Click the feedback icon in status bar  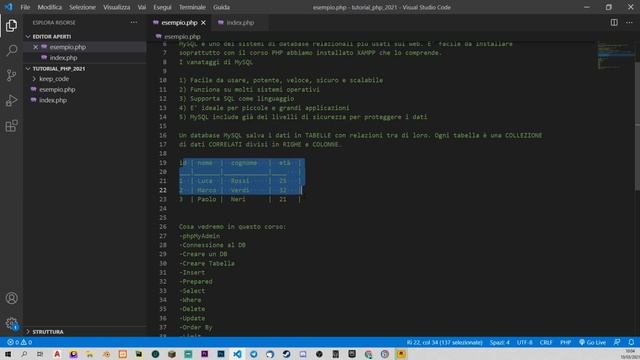pos(617,342)
